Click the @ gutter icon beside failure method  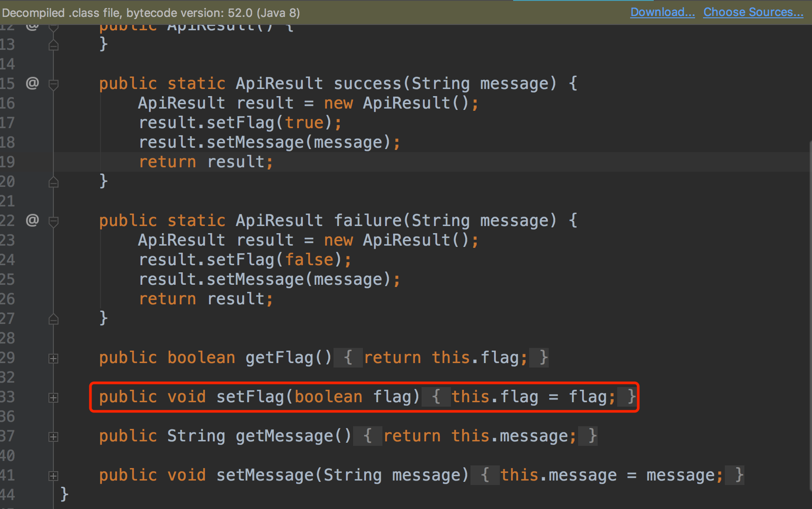pos(32,220)
